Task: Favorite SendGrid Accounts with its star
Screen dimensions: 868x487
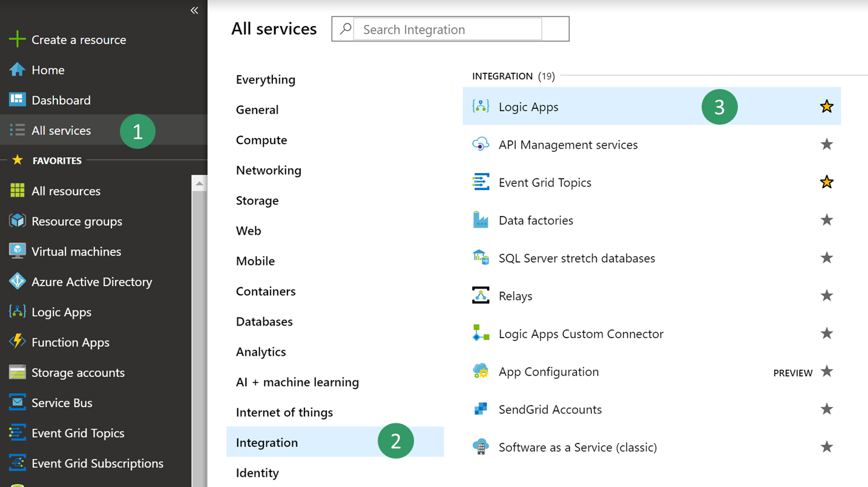Action: 827,409
